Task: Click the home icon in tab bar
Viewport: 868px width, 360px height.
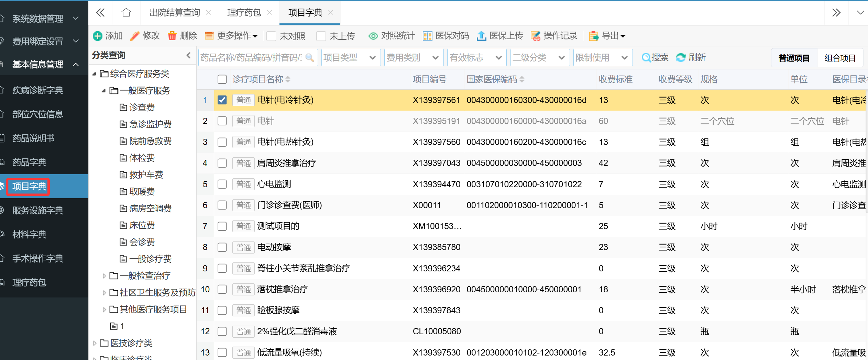Action: [126, 13]
